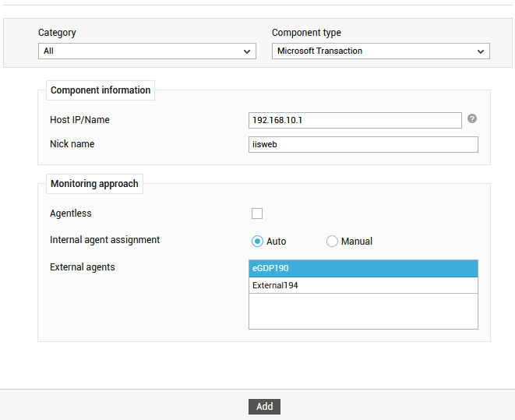
Task: Click the Monitoring approach section header
Action: click(94, 184)
